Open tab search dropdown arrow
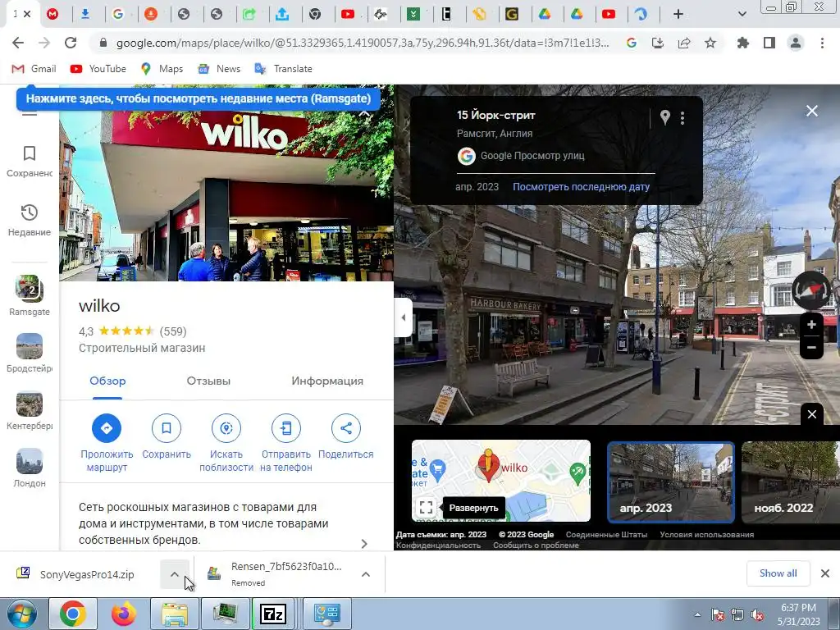The height and width of the screenshot is (630, 840). (742, 14)
